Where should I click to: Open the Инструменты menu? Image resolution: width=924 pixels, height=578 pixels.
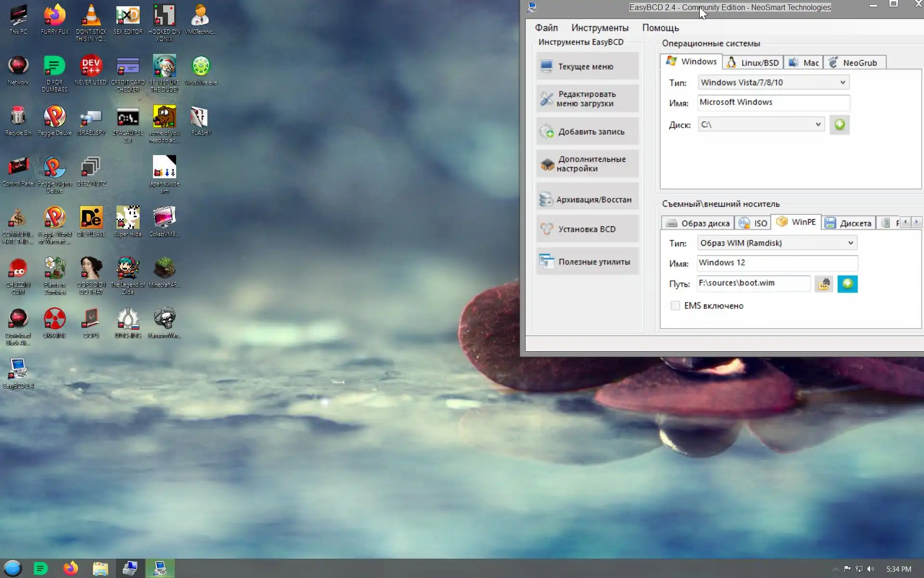(x=600, y=28)
